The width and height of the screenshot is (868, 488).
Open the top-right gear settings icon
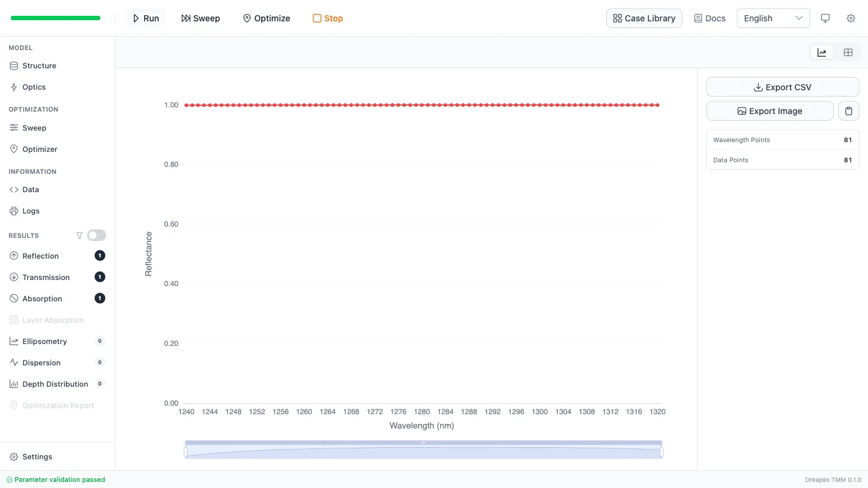(851, 18)
